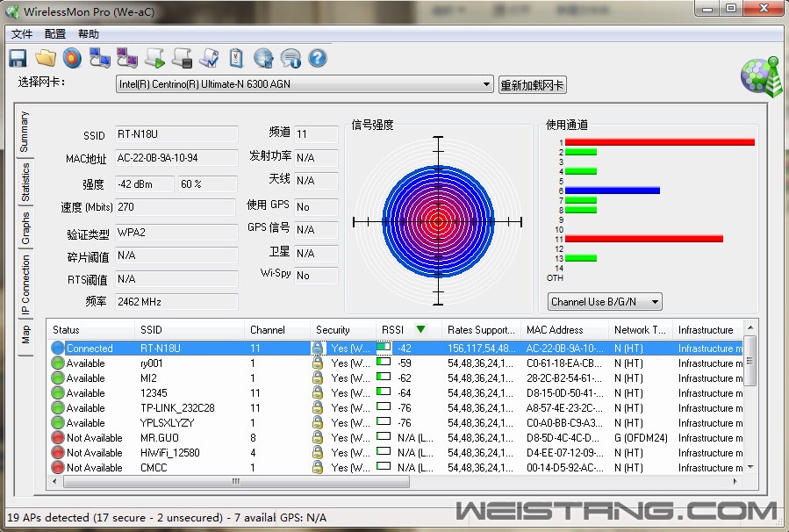This screenshot has width=789, height=532.
Task: Click the horizontal scrollbar thumb of AP list
Action: pyautogui.click(x=236, y=482)
